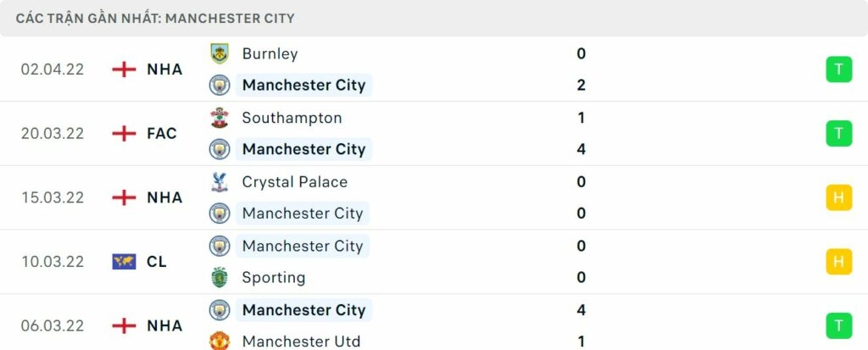
Task: Select the 02.04.22 match date
Action: click(x=53, y=69)
